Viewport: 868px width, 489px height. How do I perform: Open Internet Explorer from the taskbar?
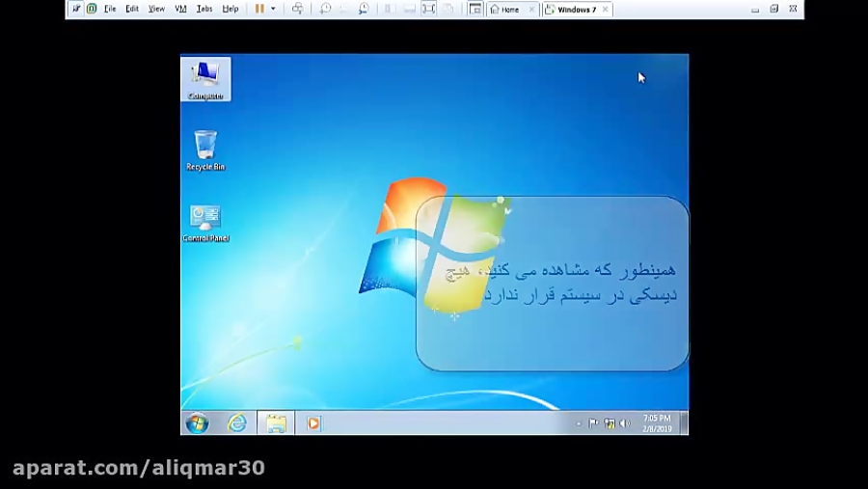click(x=236, y=423)
